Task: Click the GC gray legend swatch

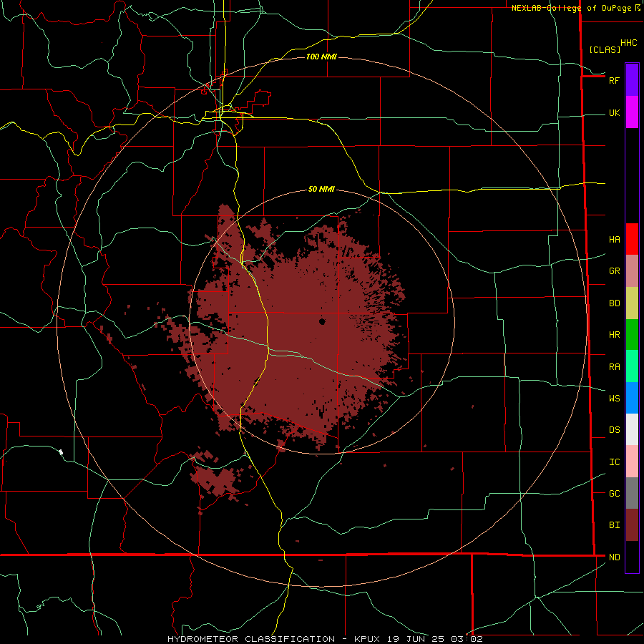Action: 632,493
